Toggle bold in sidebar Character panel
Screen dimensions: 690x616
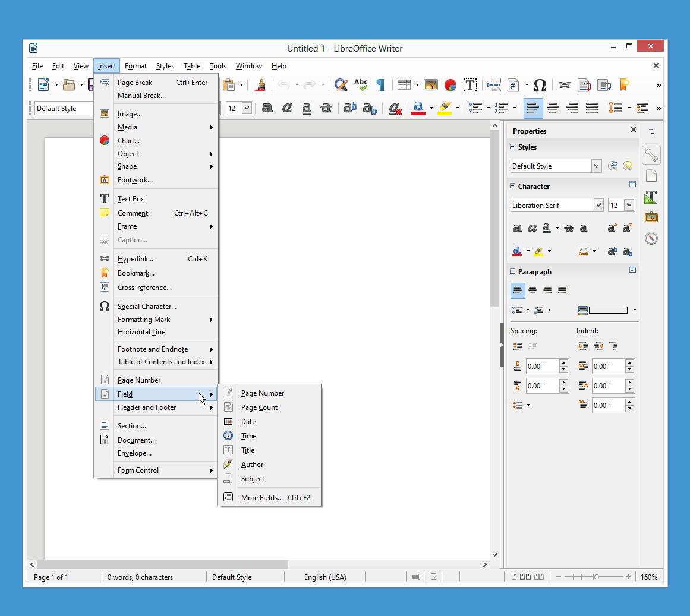pyautogui.click(x=518, y=228)
